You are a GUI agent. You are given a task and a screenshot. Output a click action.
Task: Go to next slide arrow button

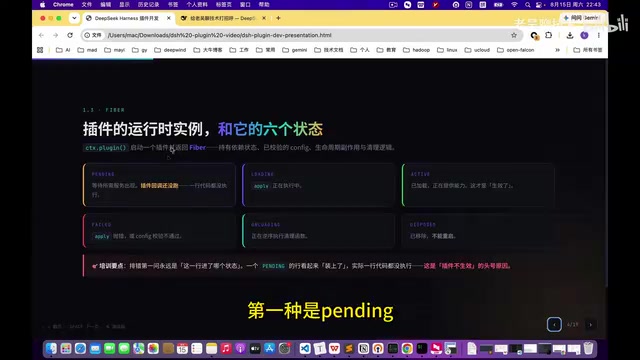click(590, 325)
